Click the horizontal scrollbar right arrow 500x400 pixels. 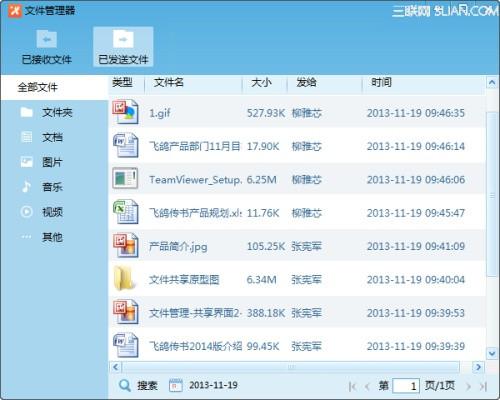click(x=479, y=367)
